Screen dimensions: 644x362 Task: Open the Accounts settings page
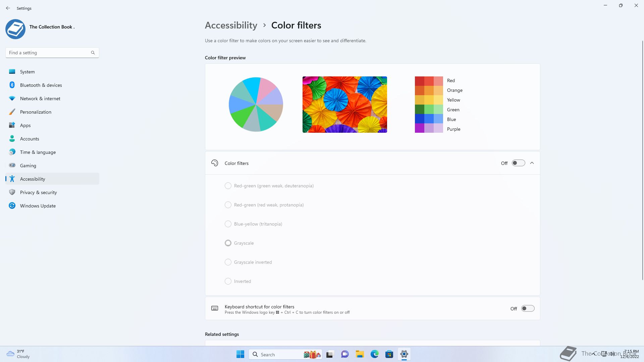pyautogui.click(x=30, y=139)
